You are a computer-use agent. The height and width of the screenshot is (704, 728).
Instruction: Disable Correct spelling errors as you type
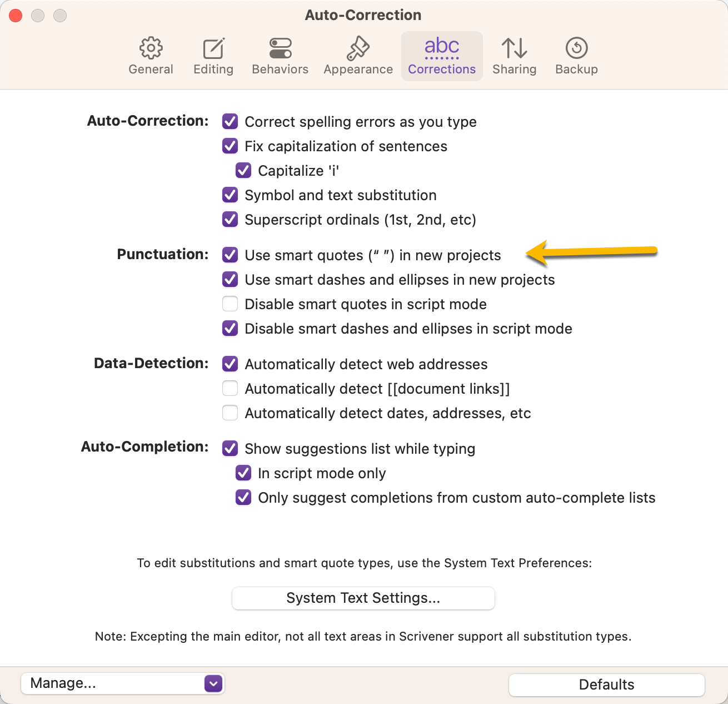tap(230, 121)
